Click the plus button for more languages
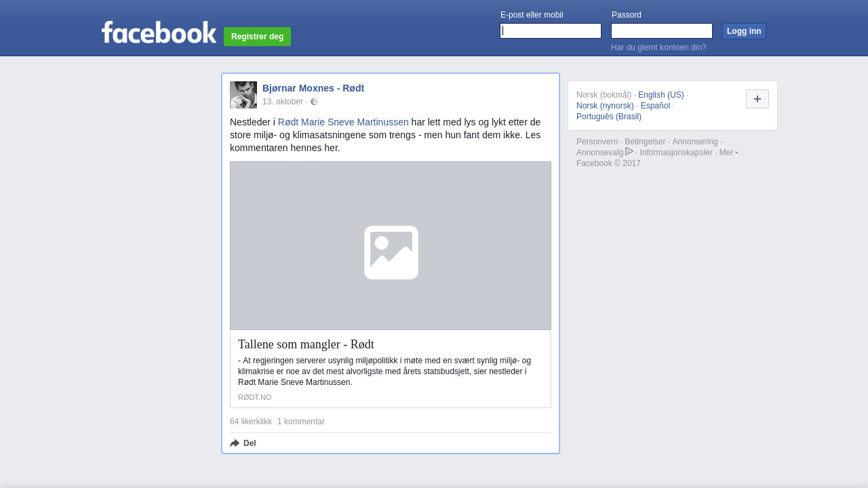Image resolution: width=868 pixels, height=488 pixels. coord(757,99)
